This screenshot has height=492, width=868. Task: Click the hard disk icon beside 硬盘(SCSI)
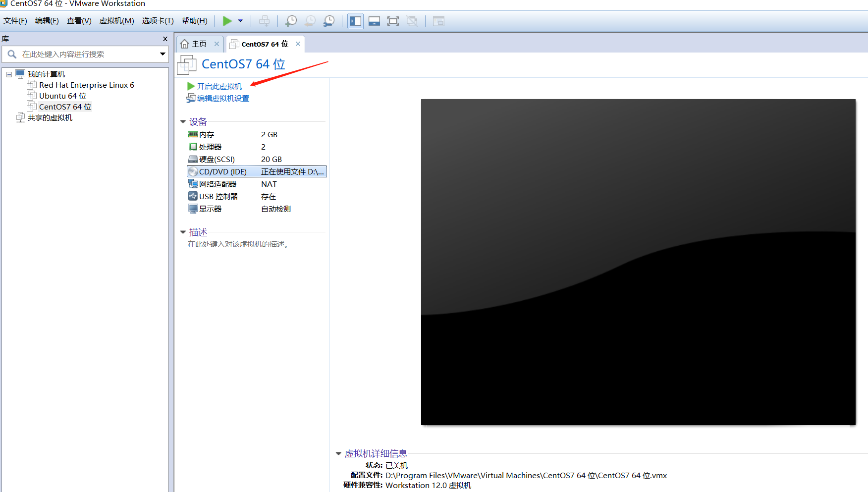(193, 159)
